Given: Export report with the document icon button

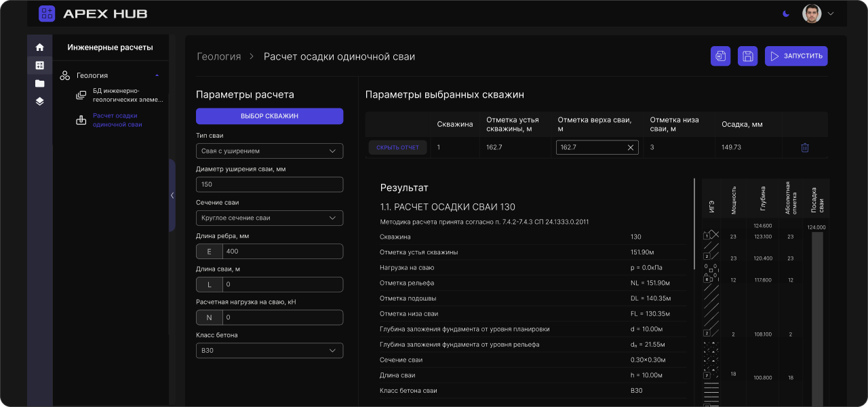Looking at the screenshot, I should click(720, 56).
